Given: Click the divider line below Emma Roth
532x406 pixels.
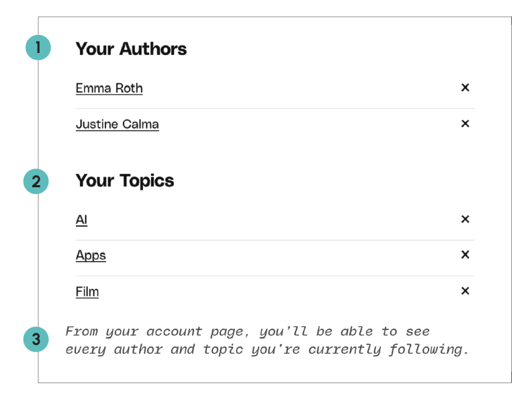Looking at the screenshot, I should coord(275,108).
